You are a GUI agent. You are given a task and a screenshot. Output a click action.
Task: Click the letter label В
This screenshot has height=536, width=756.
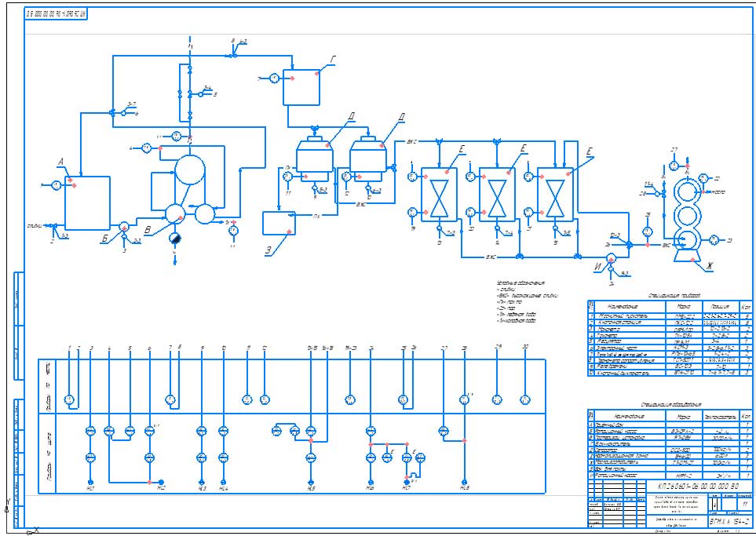(x=148, y=231)
